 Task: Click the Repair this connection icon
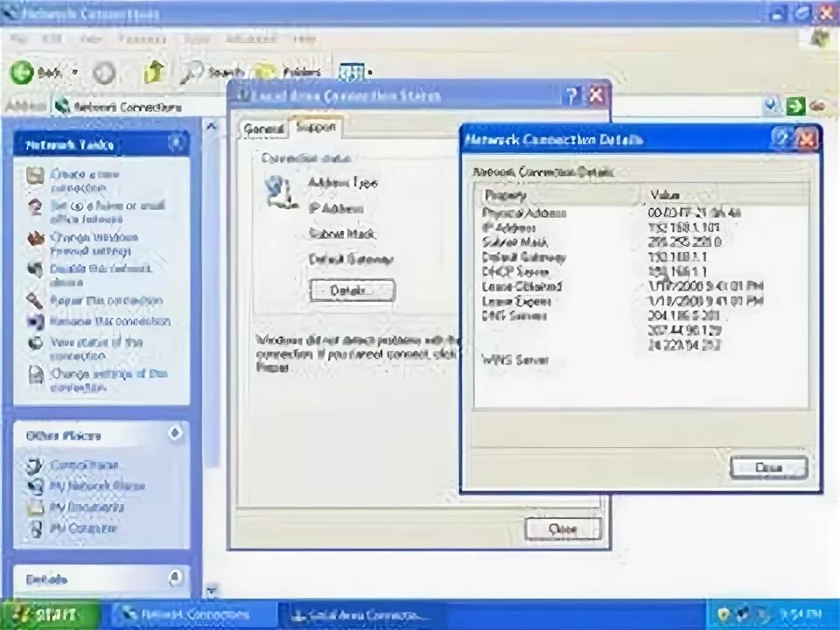35,300
